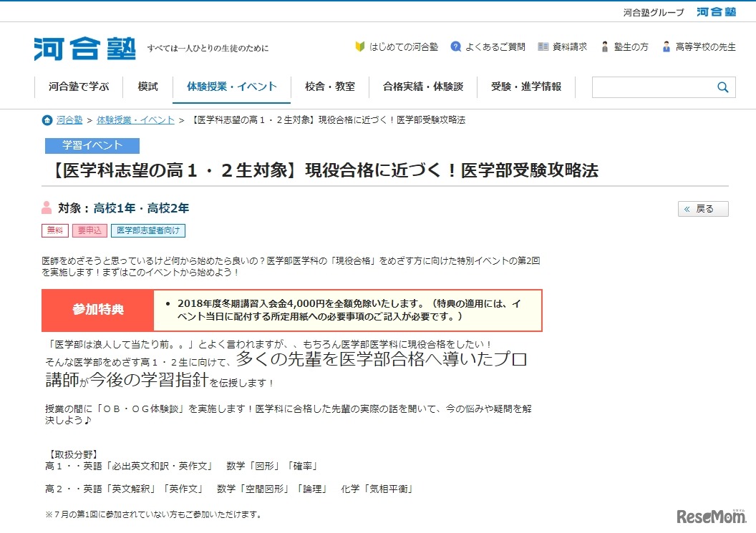Click the 参加特典 red banner label

pos(98,310)
